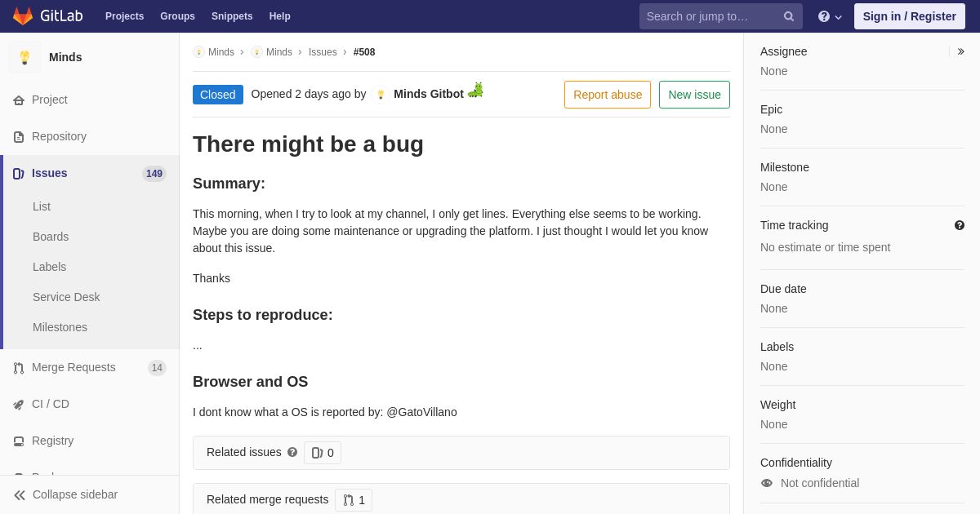This screenshot has width=980, height=514.
Task: Click the Repository file icon
Action: coord(19,137)
